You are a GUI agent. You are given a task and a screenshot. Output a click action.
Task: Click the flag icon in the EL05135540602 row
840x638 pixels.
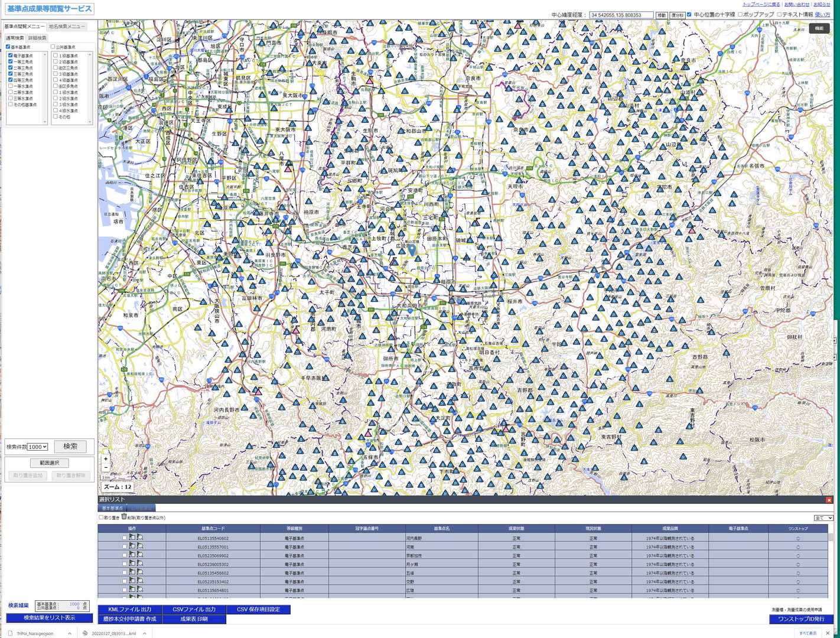[132, 538]
